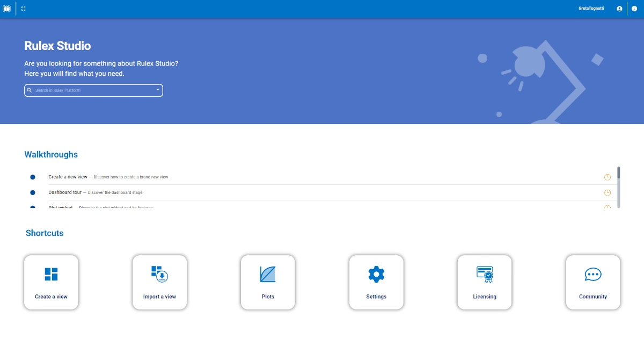The height and width of the screenshot is (338, 644).
Task: Select the Plots shortcut label
Action: point(268,297)
